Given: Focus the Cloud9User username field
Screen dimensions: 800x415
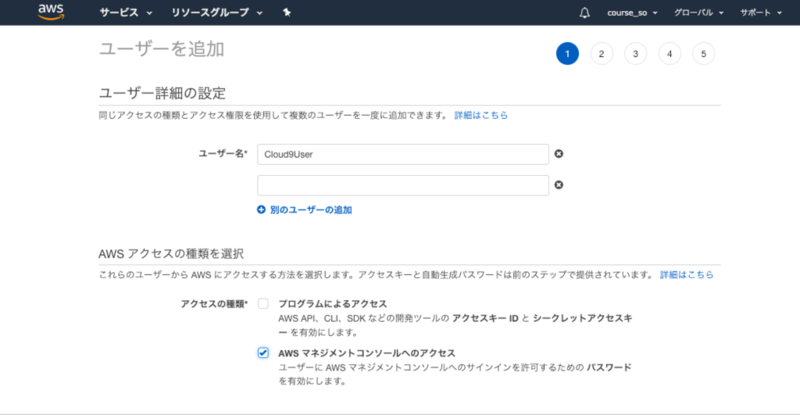Looking at the screenshot, I should click(403, 154).
